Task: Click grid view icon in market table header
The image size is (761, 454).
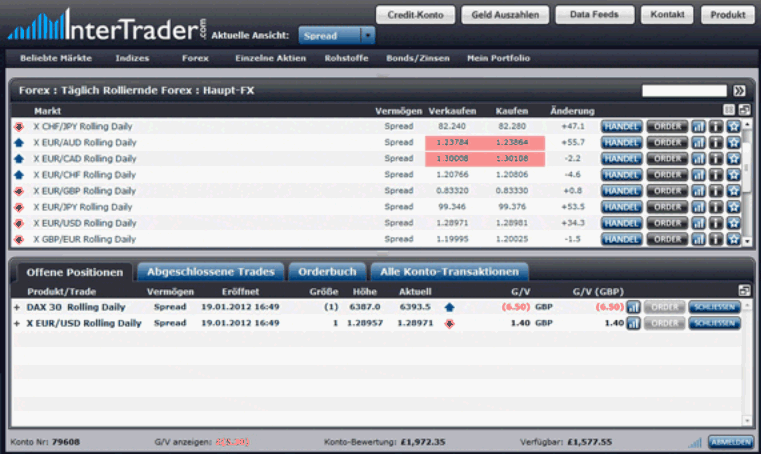Action: pos(728,110)
